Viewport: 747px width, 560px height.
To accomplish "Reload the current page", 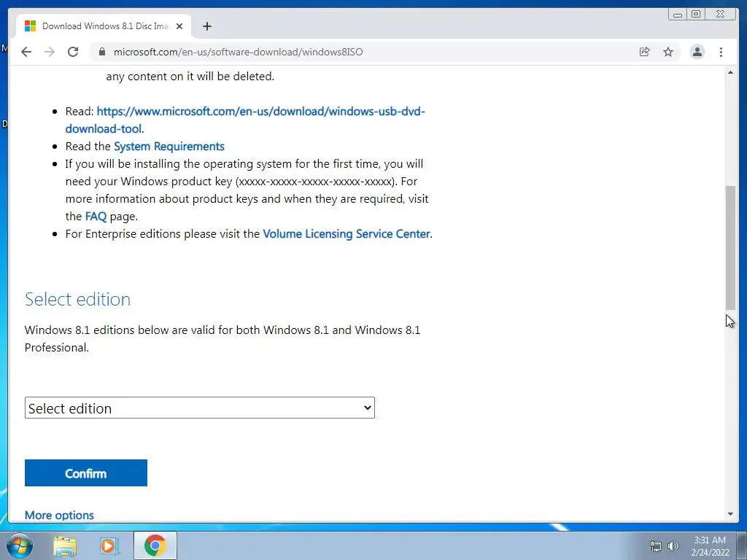I will 73,52.
